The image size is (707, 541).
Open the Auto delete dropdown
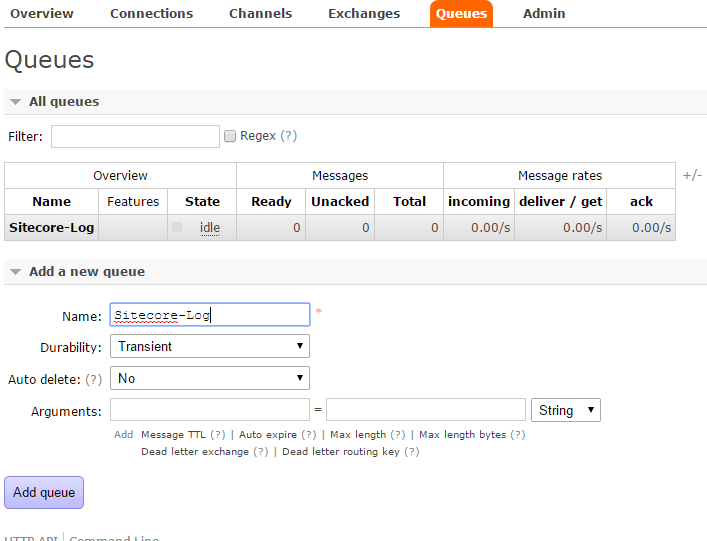tap(210, 379)
